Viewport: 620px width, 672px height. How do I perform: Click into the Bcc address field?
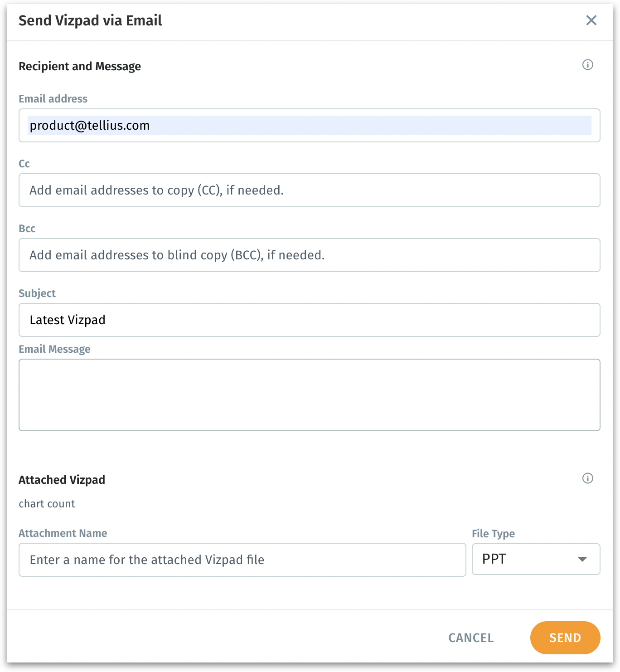[x=309, y=255]
